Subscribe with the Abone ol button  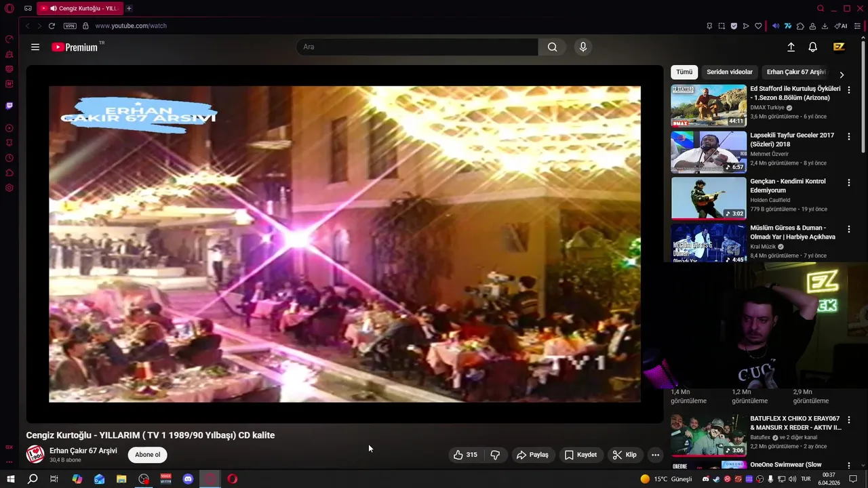click(147, 455)
